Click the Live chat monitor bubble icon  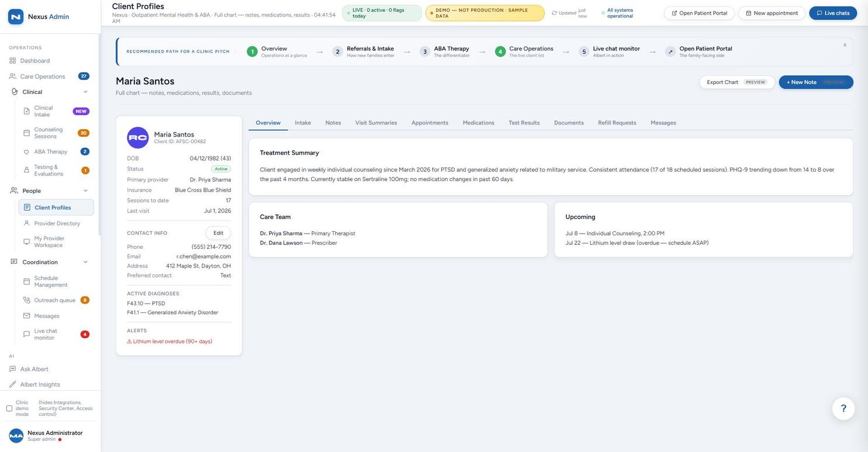(26, 335)
